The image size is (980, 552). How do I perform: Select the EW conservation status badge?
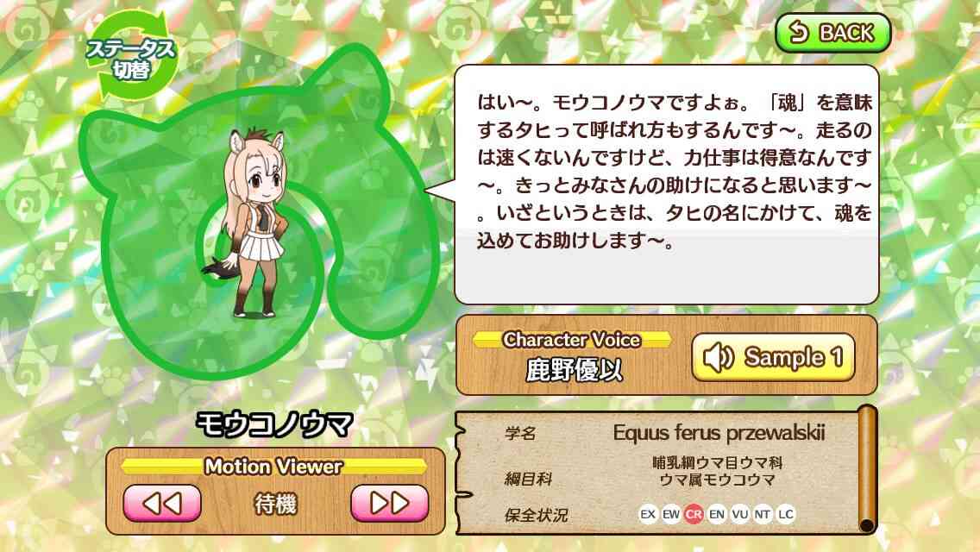tap(670, 515)
